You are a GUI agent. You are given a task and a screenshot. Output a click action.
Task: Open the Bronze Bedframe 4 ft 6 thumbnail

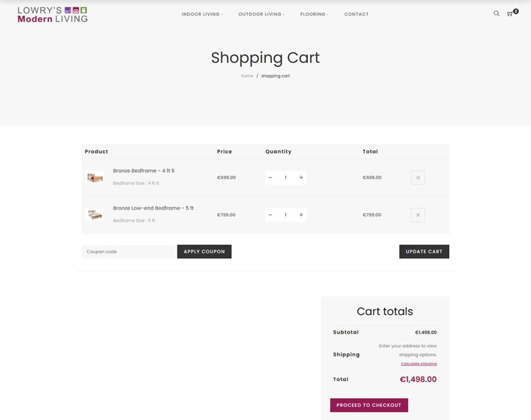pos(94,177)
